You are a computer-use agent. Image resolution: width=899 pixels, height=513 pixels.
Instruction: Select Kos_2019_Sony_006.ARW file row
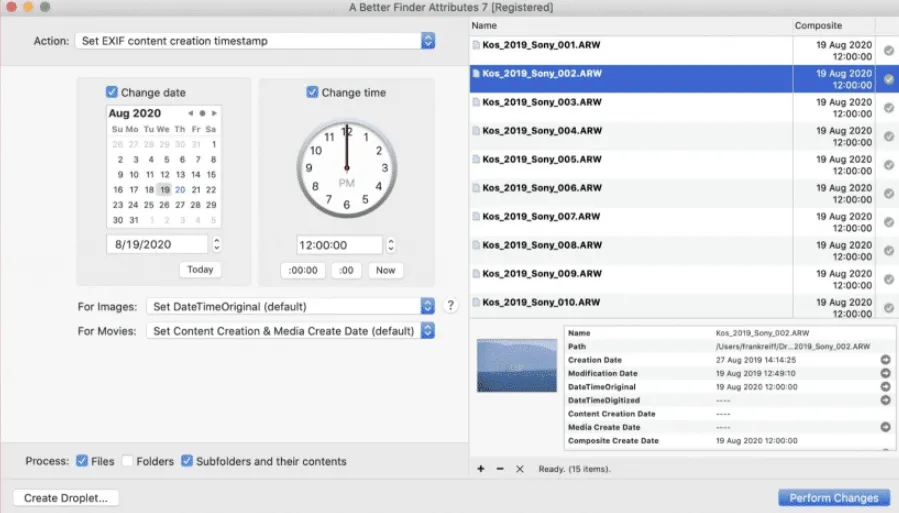pos(683,193)
